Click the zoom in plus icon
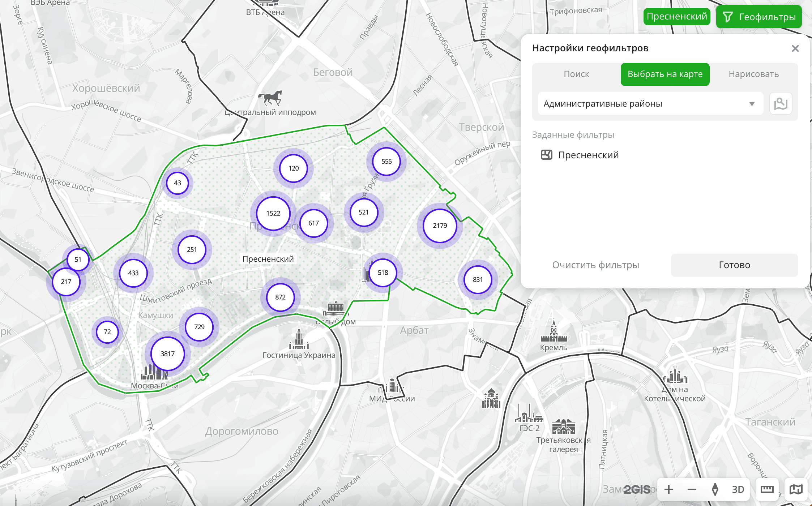The height and width of the screenshot is (506, 812). click(x=669, y=489)
